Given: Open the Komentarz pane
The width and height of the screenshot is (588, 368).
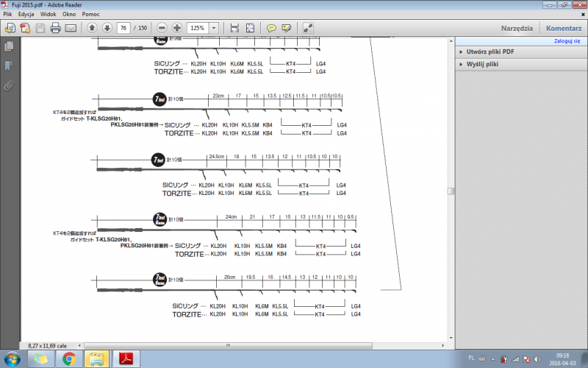Looking at the screenshot, I should tap(564, 28).
